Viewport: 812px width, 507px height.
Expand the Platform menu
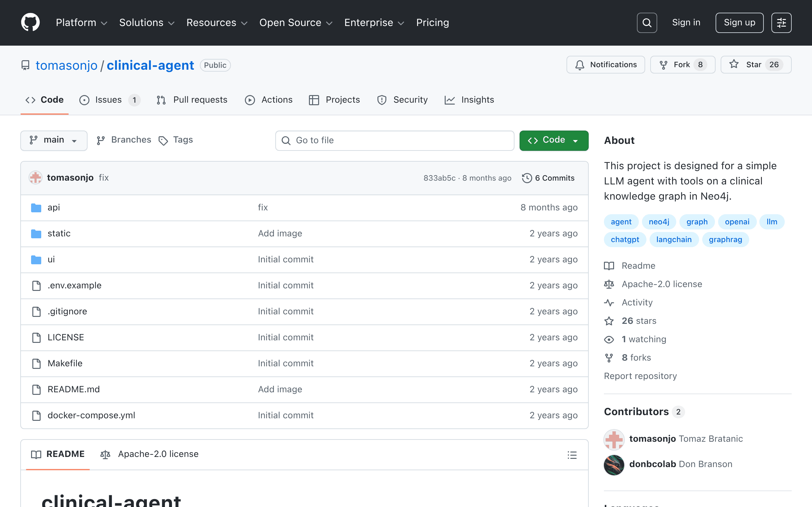tap(82, 23)
